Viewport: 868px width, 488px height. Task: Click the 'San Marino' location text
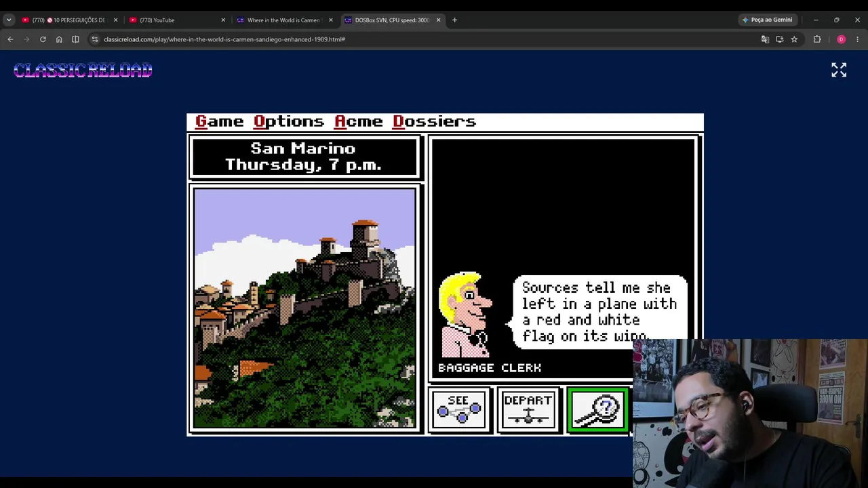click(303, 148)
